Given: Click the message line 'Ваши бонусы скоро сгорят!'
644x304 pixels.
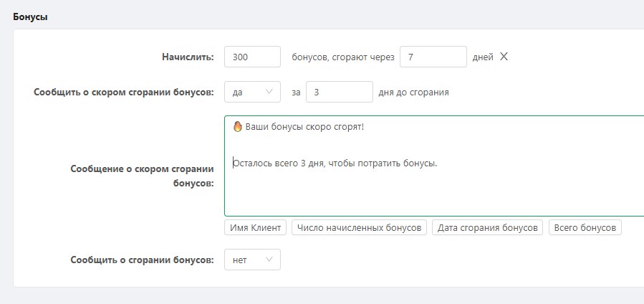Looking at the screenshot, I should 304,127.
